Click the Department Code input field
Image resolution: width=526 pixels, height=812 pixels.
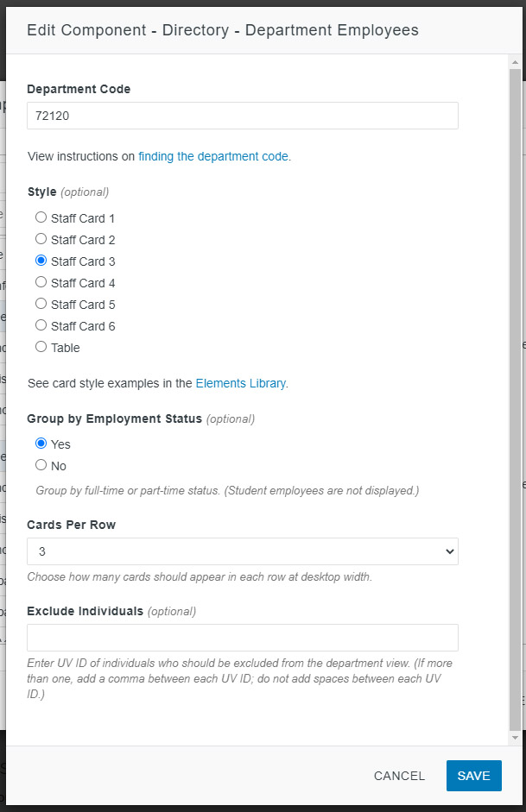tap(242, 116)
